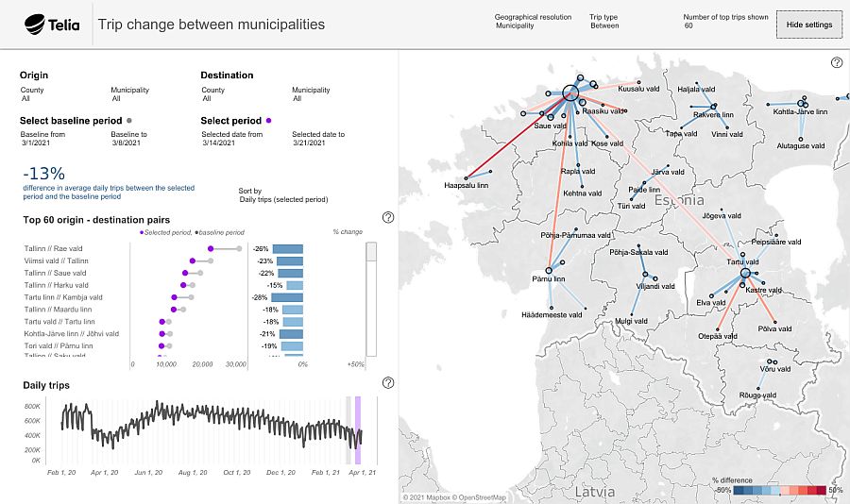Image resolution: width=850 pixels, height=504 pixels.
Task: Click Kohtla-Järve linn label on map
Action: 800,111
